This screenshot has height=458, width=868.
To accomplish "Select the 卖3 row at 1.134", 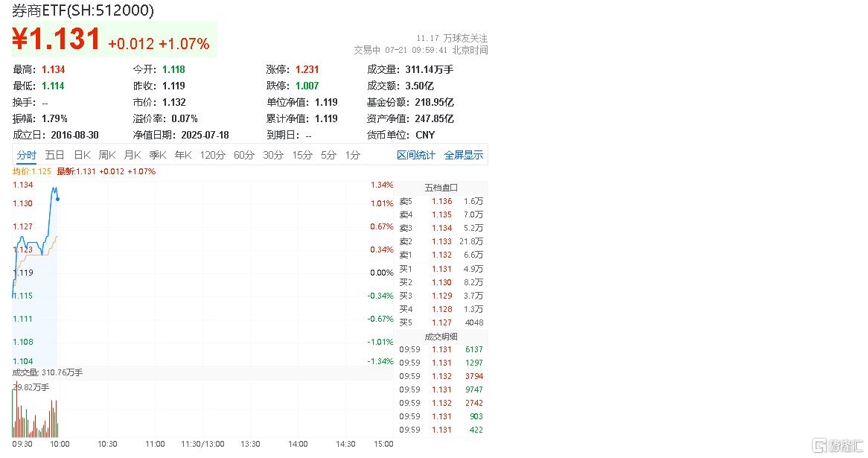I will coord(441,228).
